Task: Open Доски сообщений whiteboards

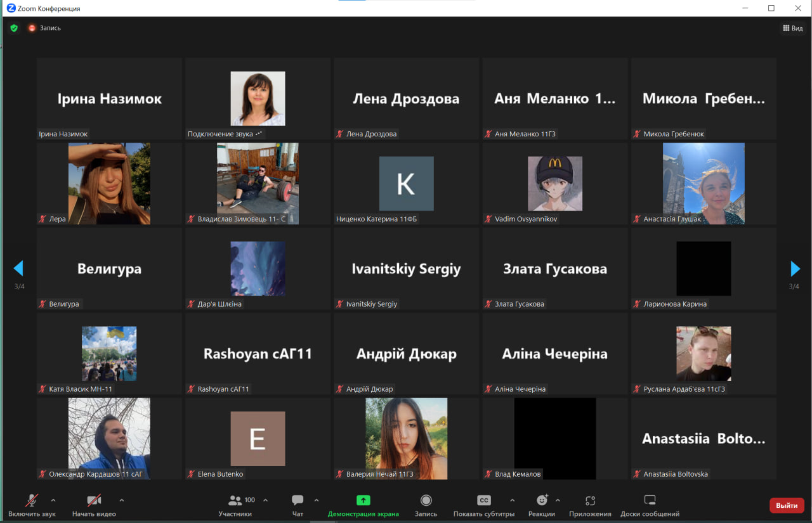Action: click(650, 501)
